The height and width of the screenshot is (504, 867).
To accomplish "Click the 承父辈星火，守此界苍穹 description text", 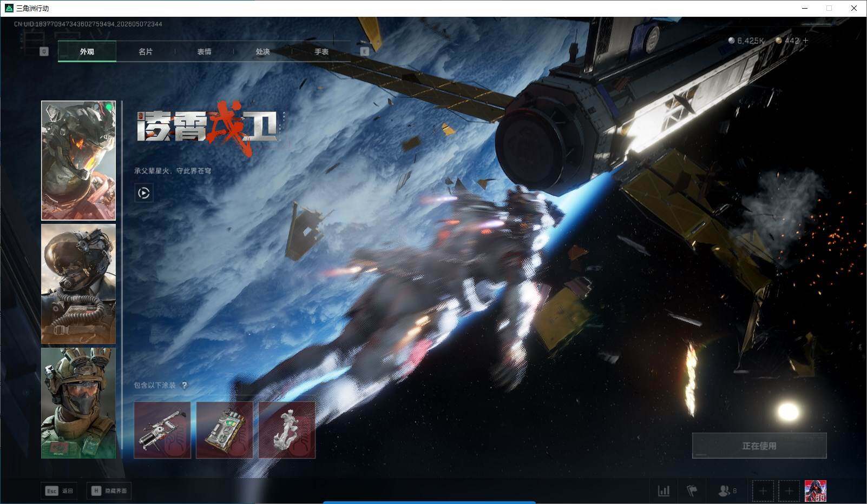I will tap(173, 171).
